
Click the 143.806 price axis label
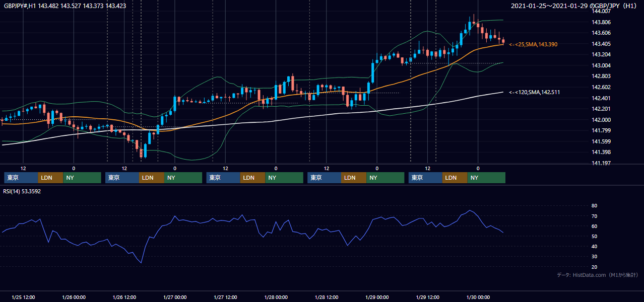601,22
